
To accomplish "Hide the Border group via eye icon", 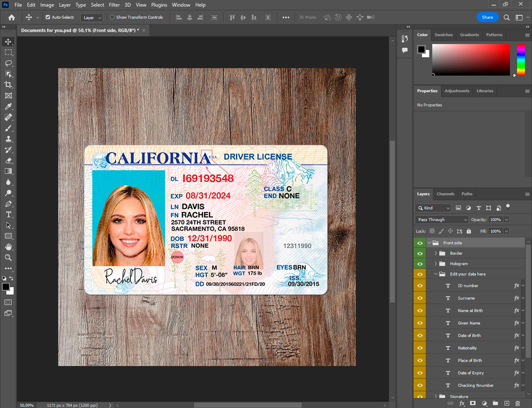I will click(x=420, y=253).
